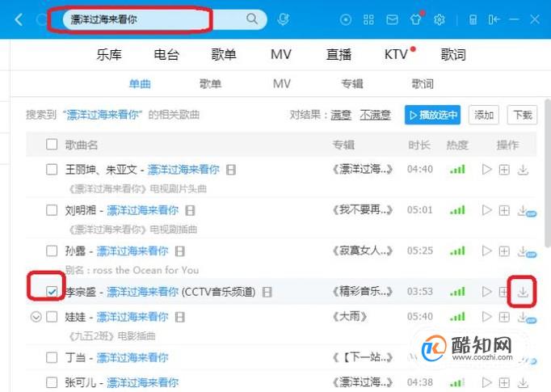Play the 娃娃 song
The height and width of the screenshot is (392, 551).
[486, 317]
